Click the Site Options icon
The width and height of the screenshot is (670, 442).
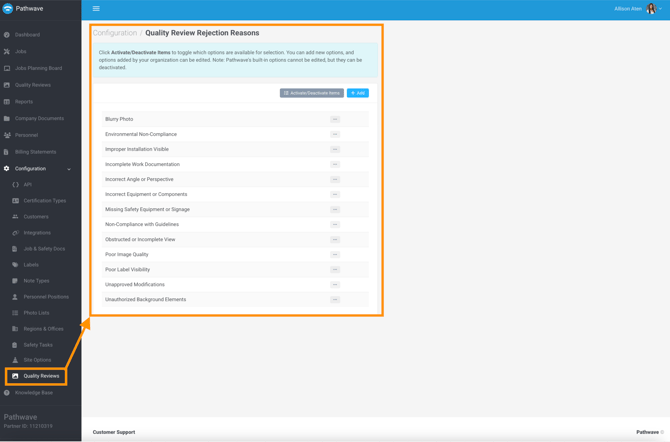pyautogui.click(x=15, y=360)
